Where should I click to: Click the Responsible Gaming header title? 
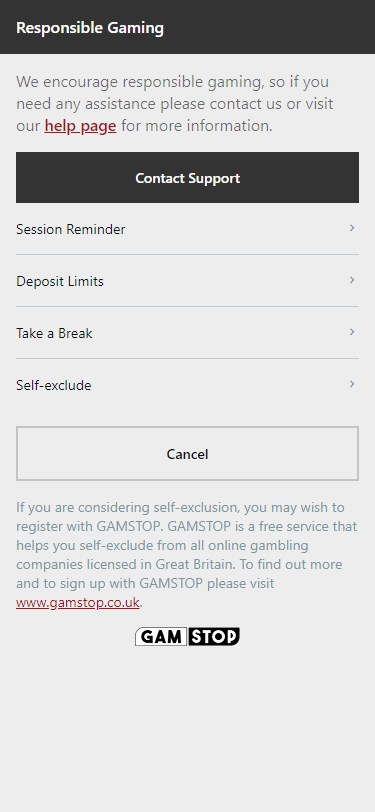tap(90, 27)
